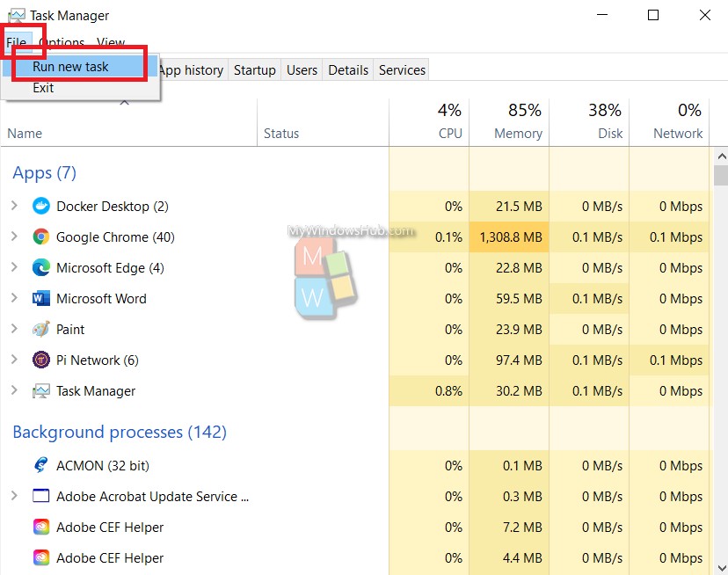This screenshot has width=728, height=575.
Task: Expand the Docker Desktop process group
Action: pyautogui.click(x=14, y=205)
